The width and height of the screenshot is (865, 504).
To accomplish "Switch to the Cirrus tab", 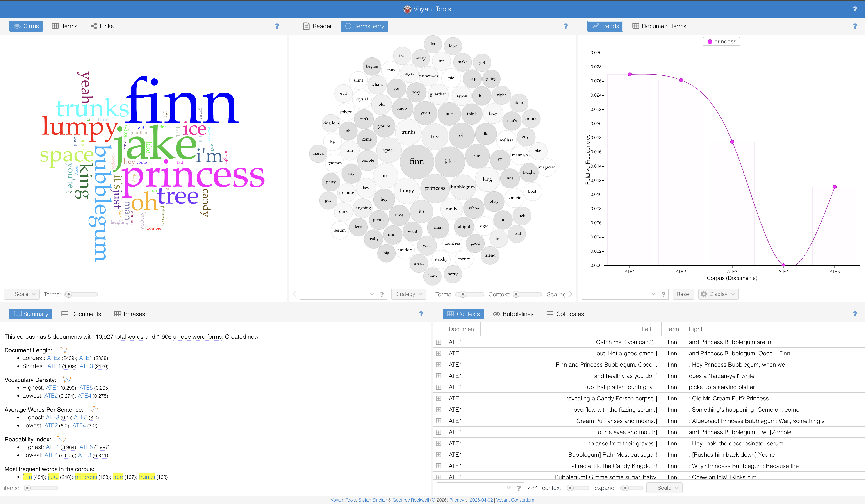I will point(26,26).
